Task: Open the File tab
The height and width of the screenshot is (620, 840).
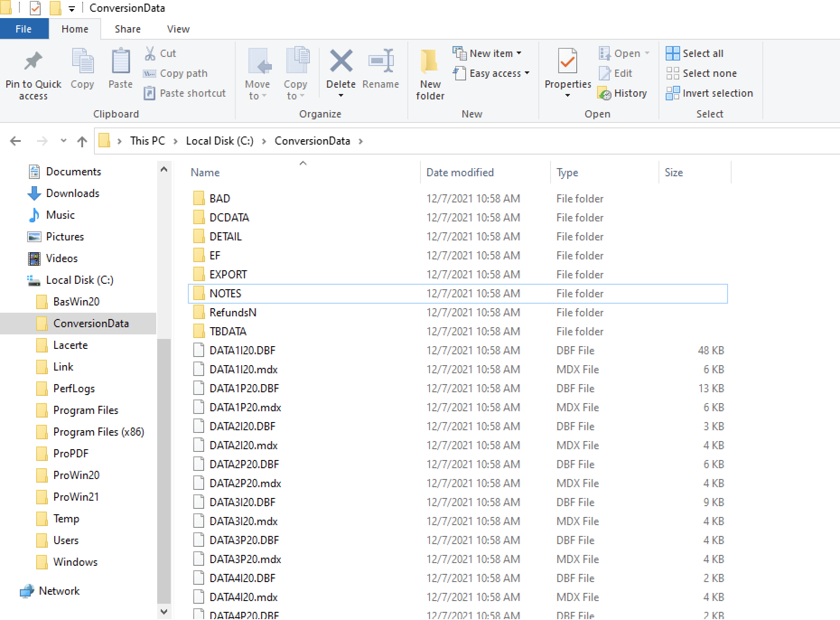Action: point(23,29)
